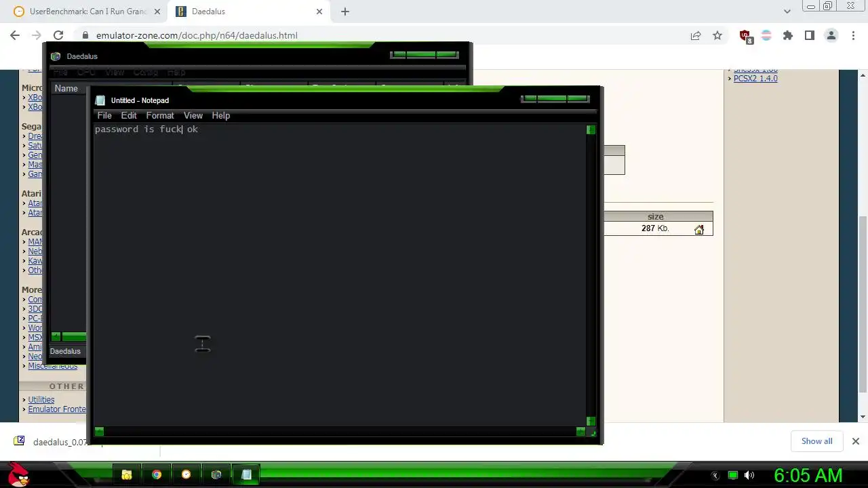Image resolution: width=868 pixels, height=488 pixels.
Task: Open the Emulator Frontends link
Action: click(x=57, y=409)
